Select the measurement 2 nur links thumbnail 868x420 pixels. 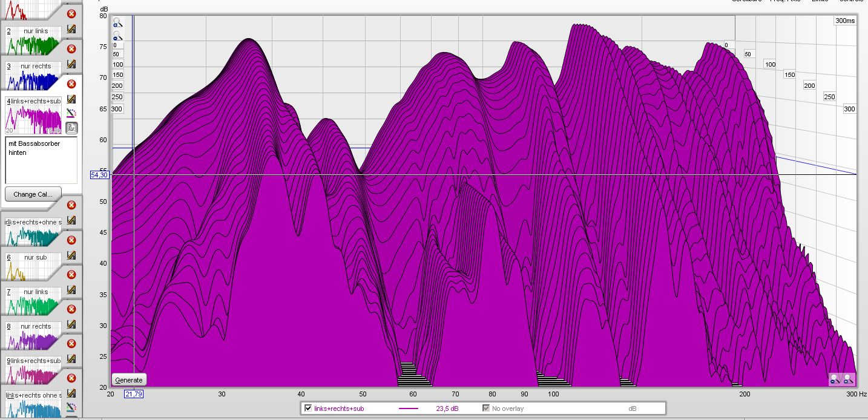(33, 40)
